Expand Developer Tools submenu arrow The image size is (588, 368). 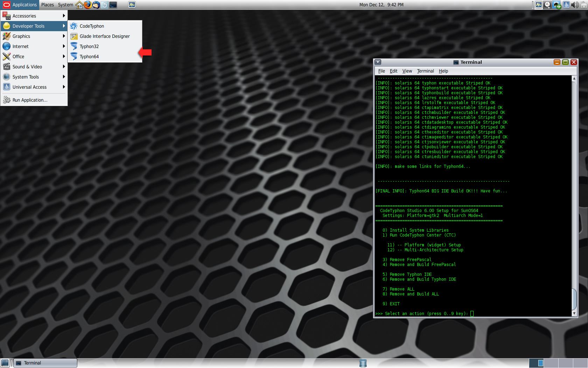click(x=64, y=26)
